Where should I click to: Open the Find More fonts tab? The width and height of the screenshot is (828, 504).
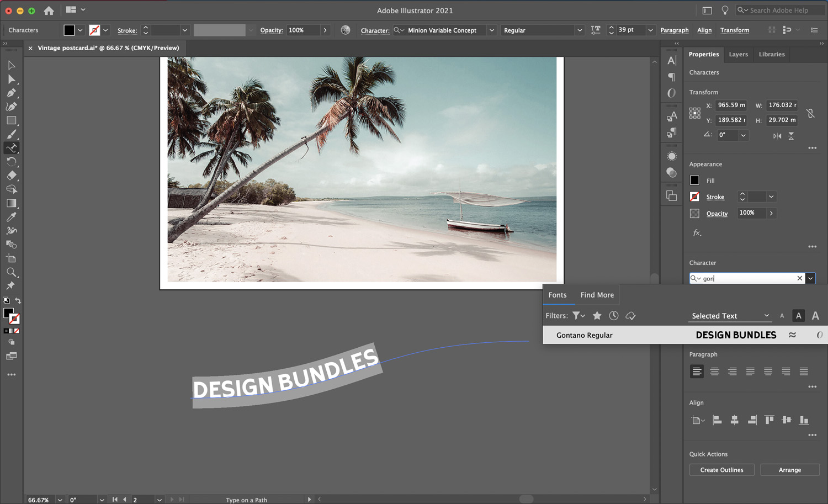click(597, 295)
